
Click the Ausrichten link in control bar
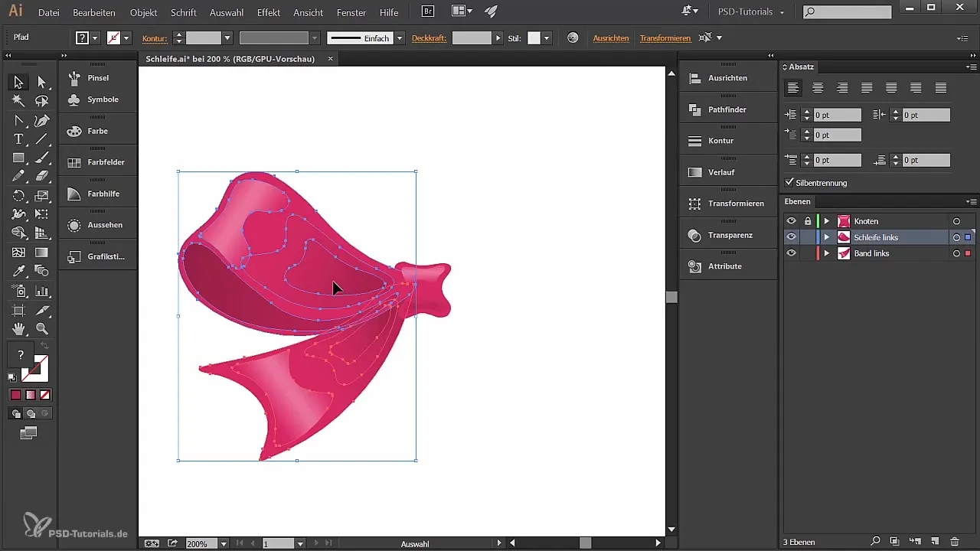tap(611, 37)
